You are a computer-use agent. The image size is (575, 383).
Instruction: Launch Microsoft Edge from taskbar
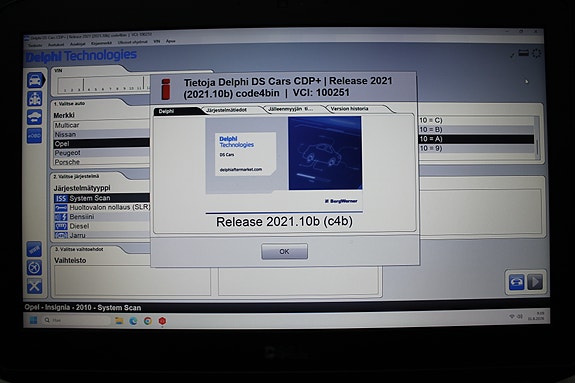[133, 321]
